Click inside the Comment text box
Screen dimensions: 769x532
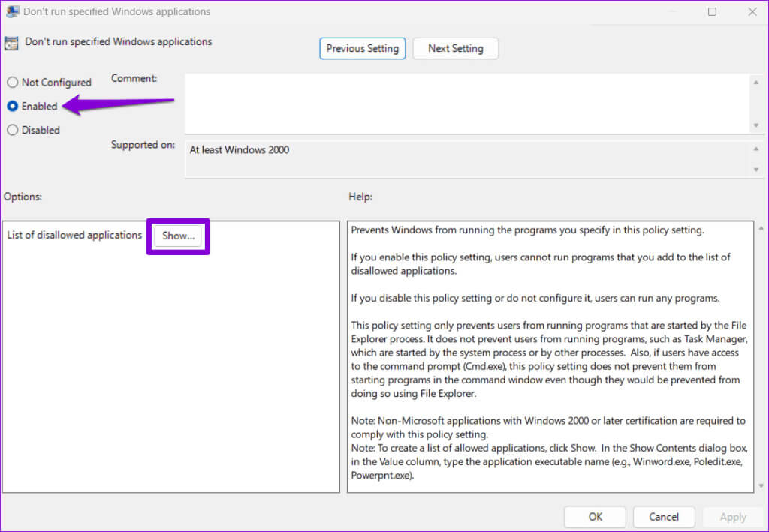467,104
